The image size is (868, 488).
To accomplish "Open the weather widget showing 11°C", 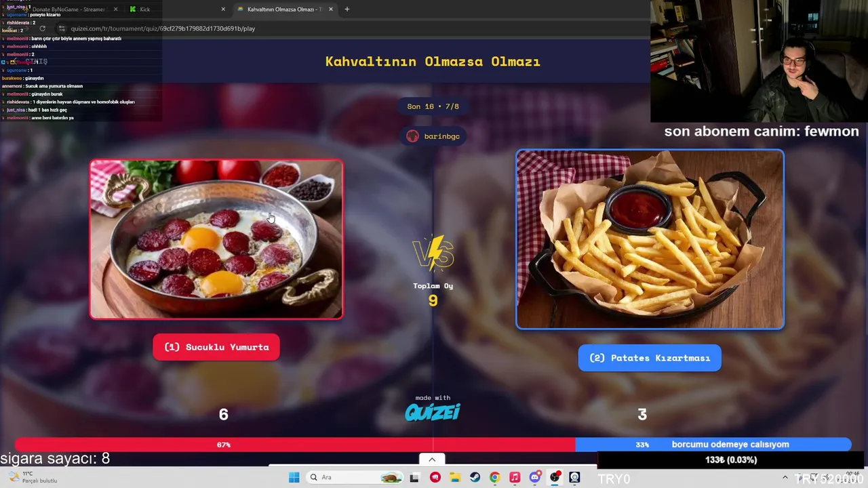I will click(x=31, y=477).
